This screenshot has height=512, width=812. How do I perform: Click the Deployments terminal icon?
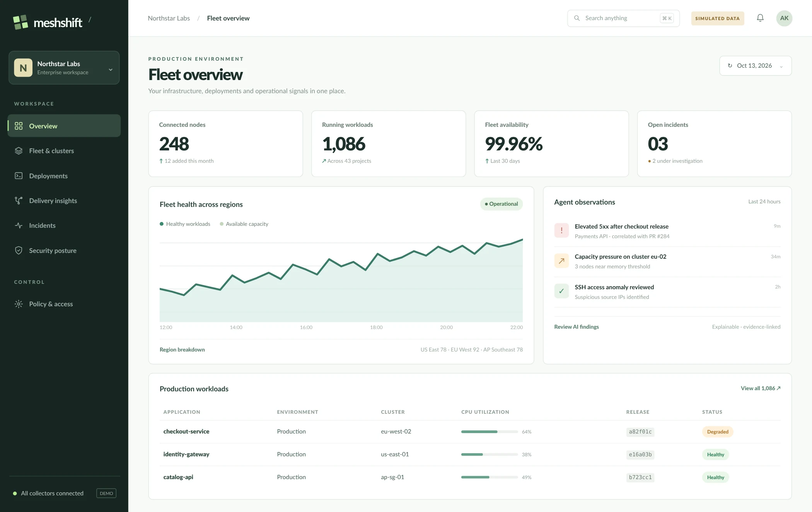pyautogui.click(x=19, y=176)
